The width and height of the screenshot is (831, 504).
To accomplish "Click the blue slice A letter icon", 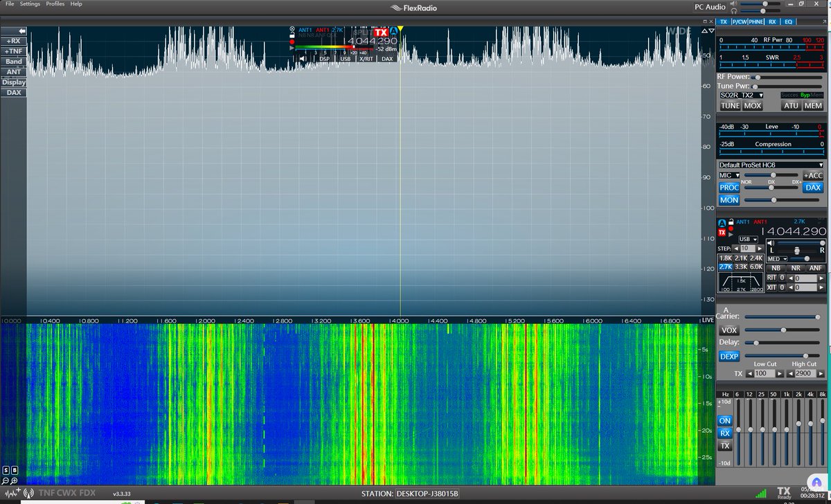I will tap(395, 32).
